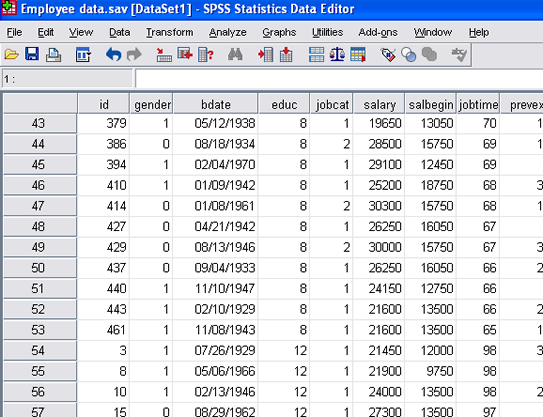The image size is (543, 417).
Task: Select the id column header
Action: click(104, 104)
